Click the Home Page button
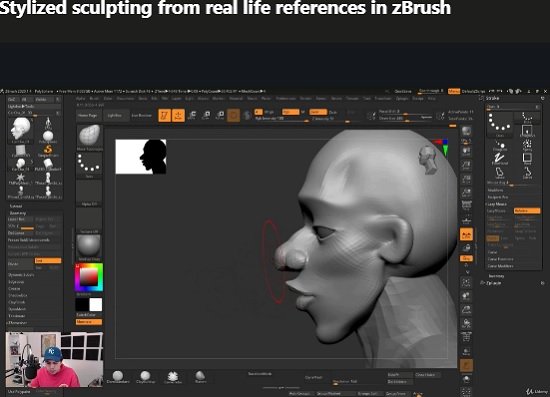Image resolution: width=550 pixels, height=397 pixels. click(88, 115)
